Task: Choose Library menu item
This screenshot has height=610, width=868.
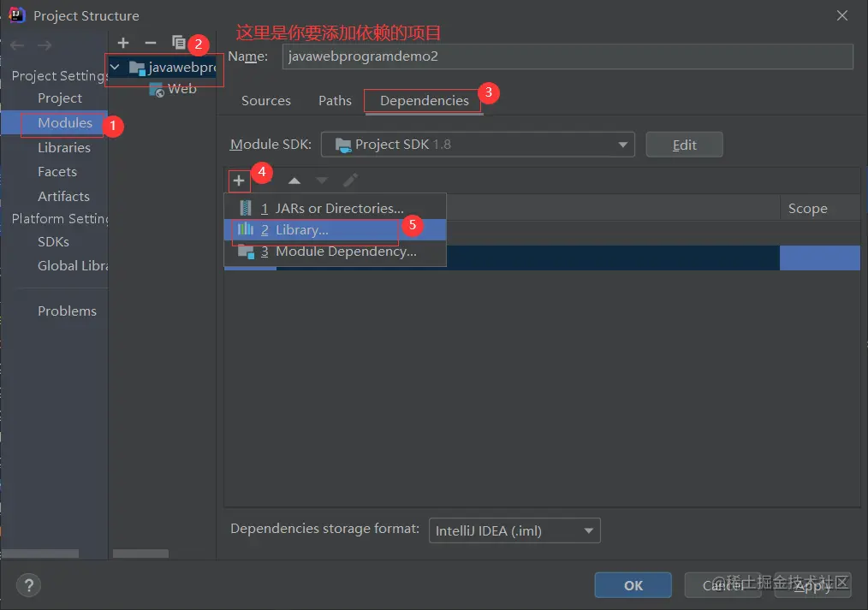Action: (335, 230)
